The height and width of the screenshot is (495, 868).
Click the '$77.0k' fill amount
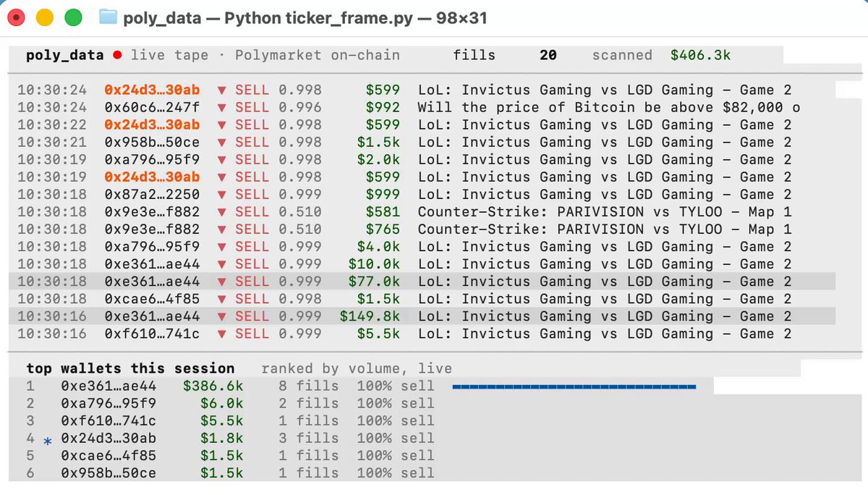click(x=374, y=282)
